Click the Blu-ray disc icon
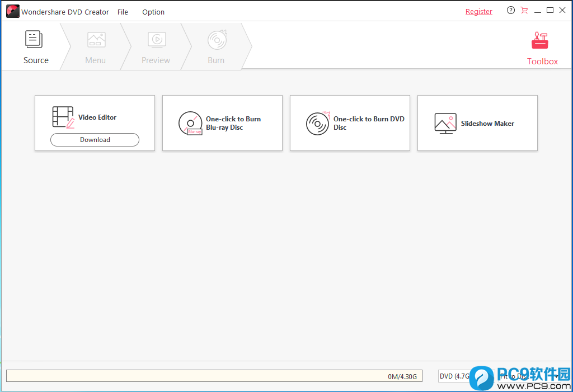573x392 pixels. (190, 123)
